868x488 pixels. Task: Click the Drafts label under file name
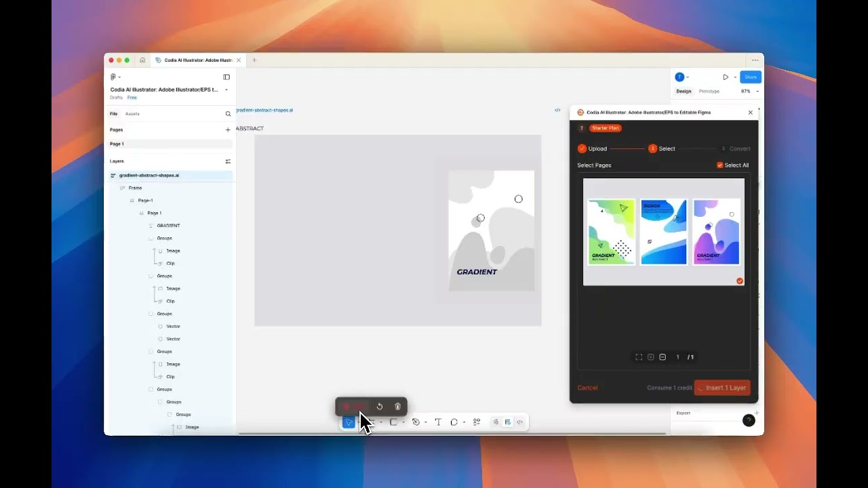coord(117,98)
